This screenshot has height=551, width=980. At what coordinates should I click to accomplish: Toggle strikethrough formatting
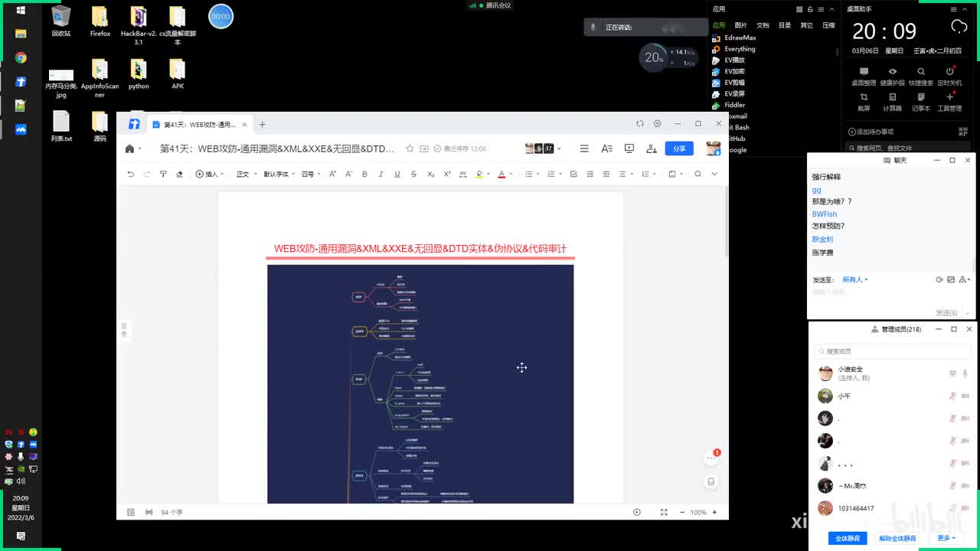[x=413, y=174]
